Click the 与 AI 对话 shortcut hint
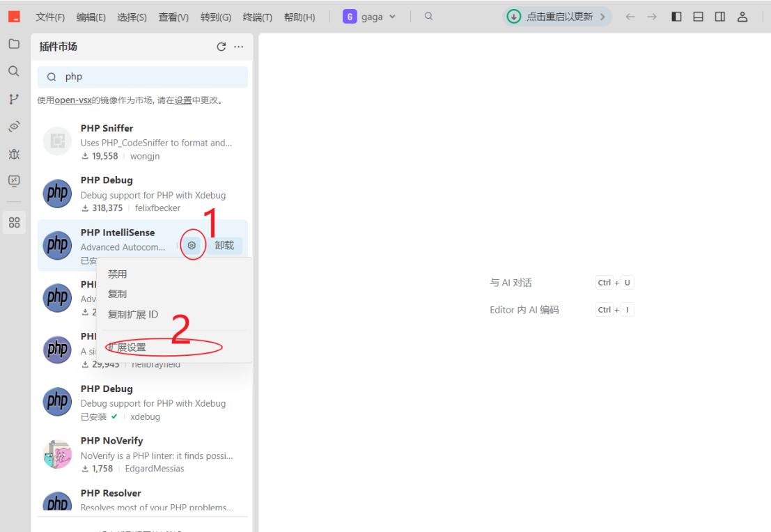Screen dimensions: 771x532 coord(511,283)
